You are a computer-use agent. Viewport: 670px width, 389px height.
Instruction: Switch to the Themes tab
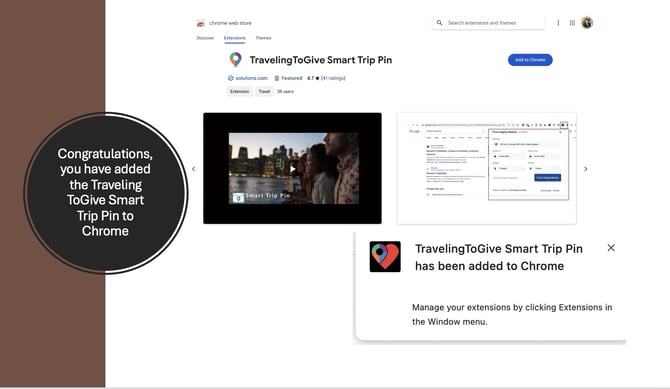pyautogui.click(x=263, y=38)
